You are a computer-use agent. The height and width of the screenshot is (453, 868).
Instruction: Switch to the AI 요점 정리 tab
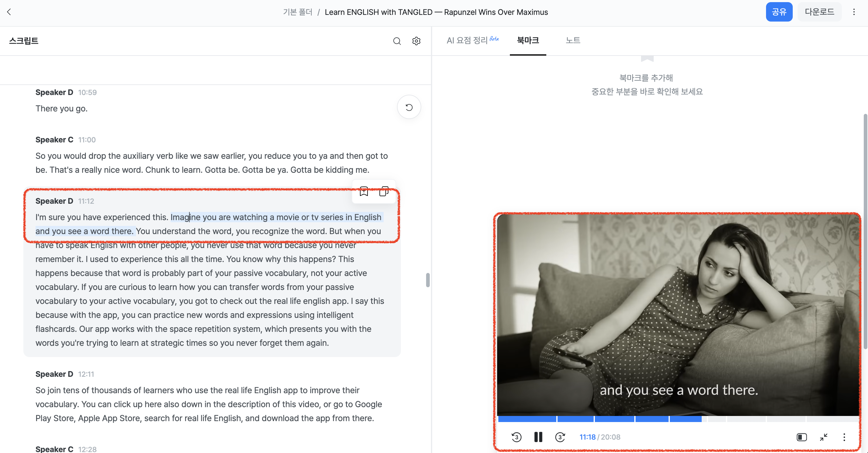tap(473, 40)
